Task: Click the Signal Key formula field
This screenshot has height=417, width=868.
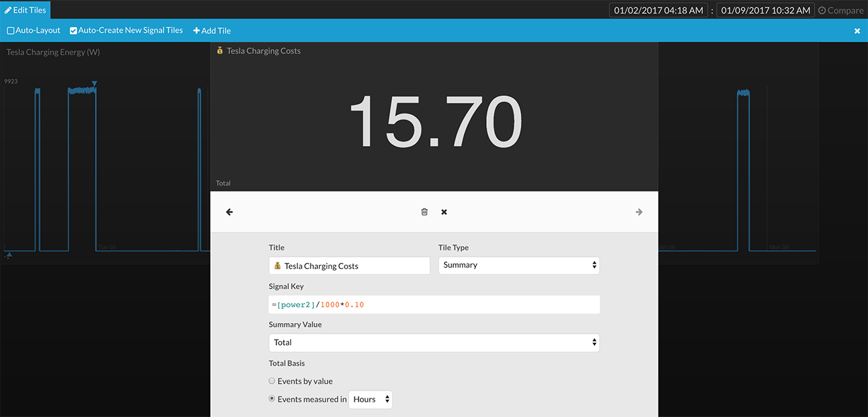Action: point(434,305)
